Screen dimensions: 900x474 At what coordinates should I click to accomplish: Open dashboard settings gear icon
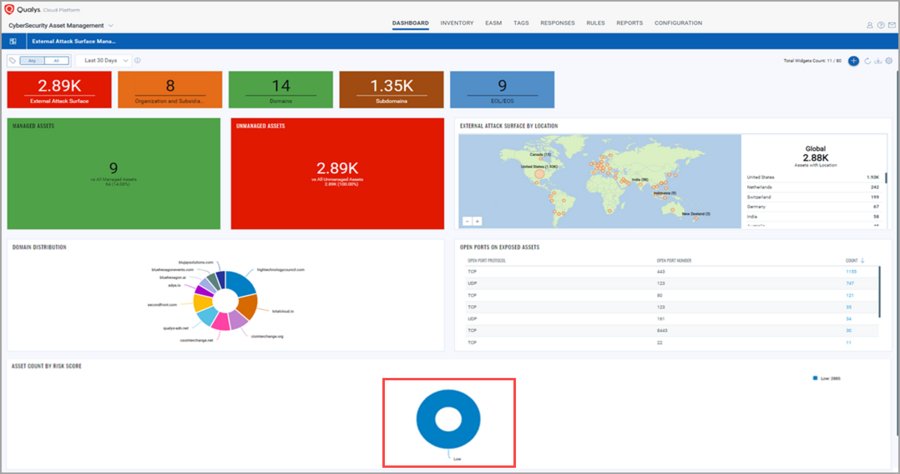click(x=889, y=61)
